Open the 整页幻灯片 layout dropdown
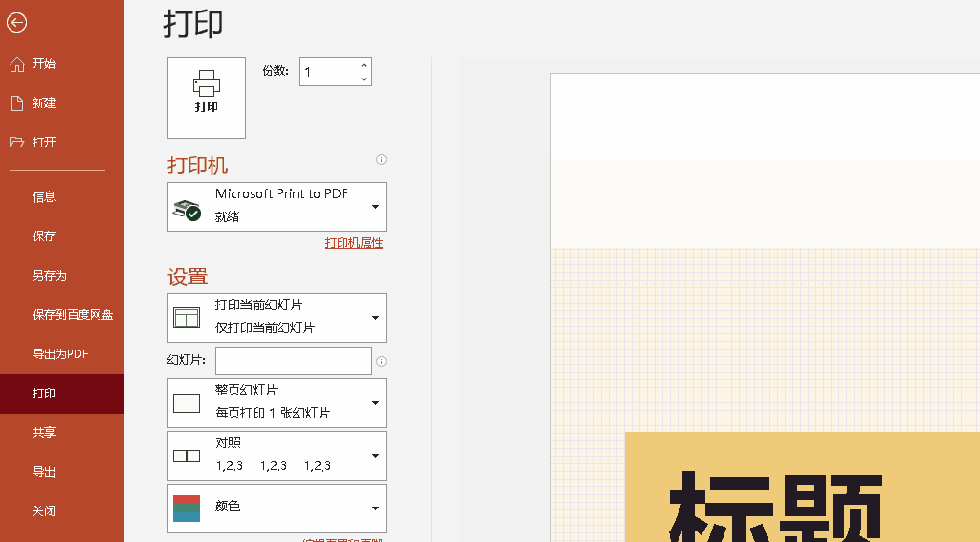 pos(277,403)
